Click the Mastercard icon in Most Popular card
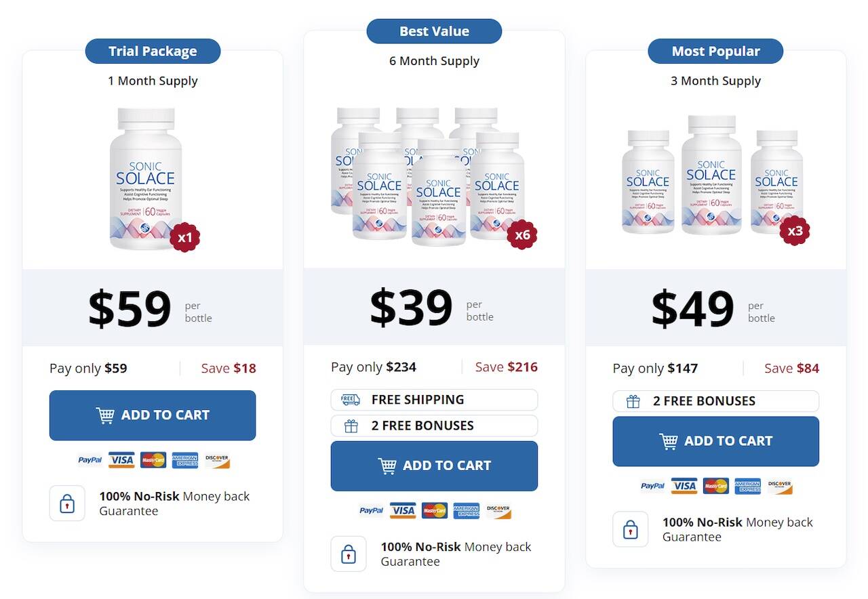 (715, 486)
